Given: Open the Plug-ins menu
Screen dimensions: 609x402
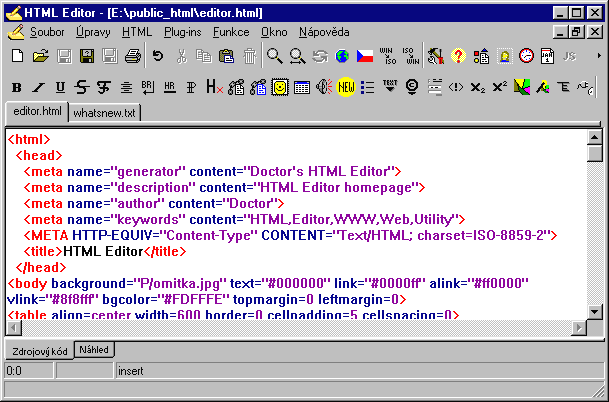Looking at the screenshot, I should point(183,32).
